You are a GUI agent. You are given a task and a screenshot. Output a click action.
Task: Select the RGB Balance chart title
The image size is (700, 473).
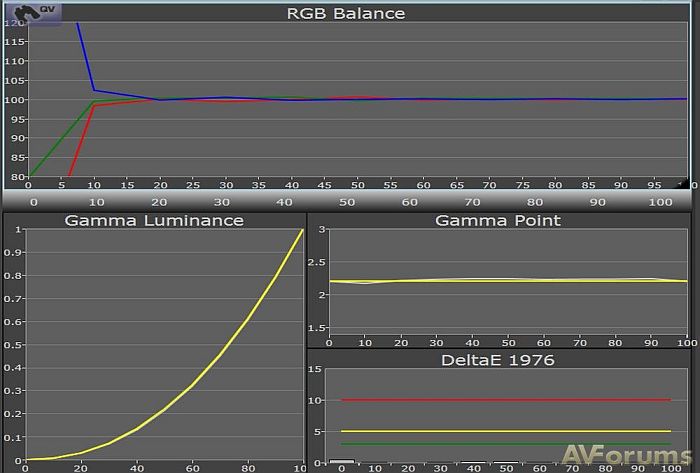point(347,14)
